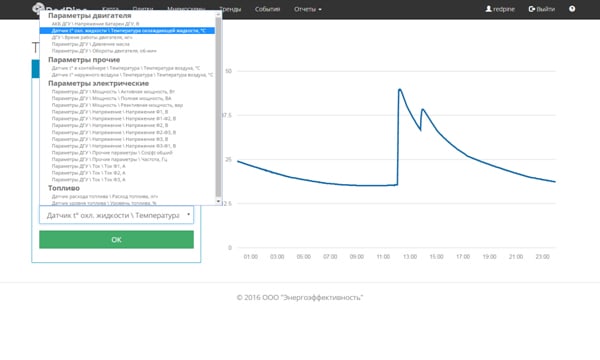Select Ток Ф1, А option
The height and width of the screenshot is (360, 600).
[127, 166]
